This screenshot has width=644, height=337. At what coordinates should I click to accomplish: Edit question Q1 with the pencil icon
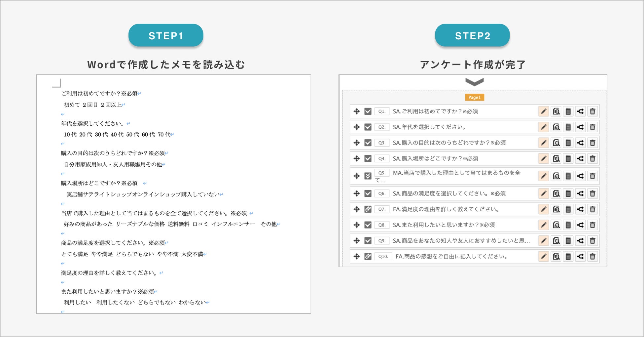pyautogui.click(x=544, y=111)
